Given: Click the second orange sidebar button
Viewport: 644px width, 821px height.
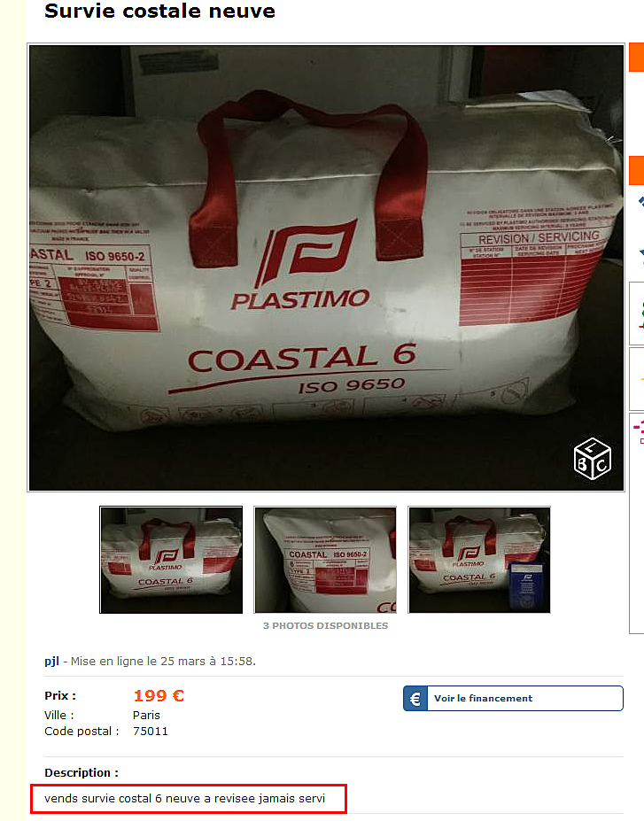Looking at the screenshot, I should [637, 170].
